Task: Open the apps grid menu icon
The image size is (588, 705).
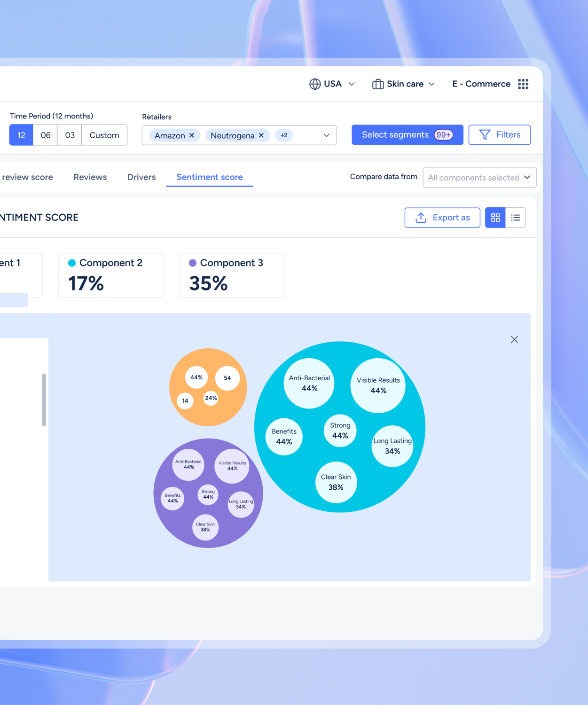Action: [523, 84]
